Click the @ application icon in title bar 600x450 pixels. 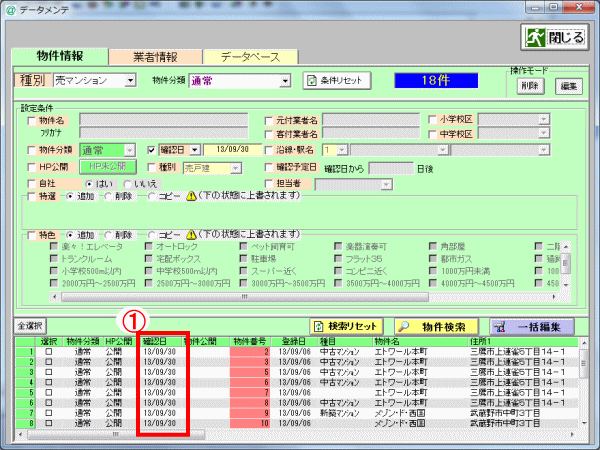pos(11,10)
